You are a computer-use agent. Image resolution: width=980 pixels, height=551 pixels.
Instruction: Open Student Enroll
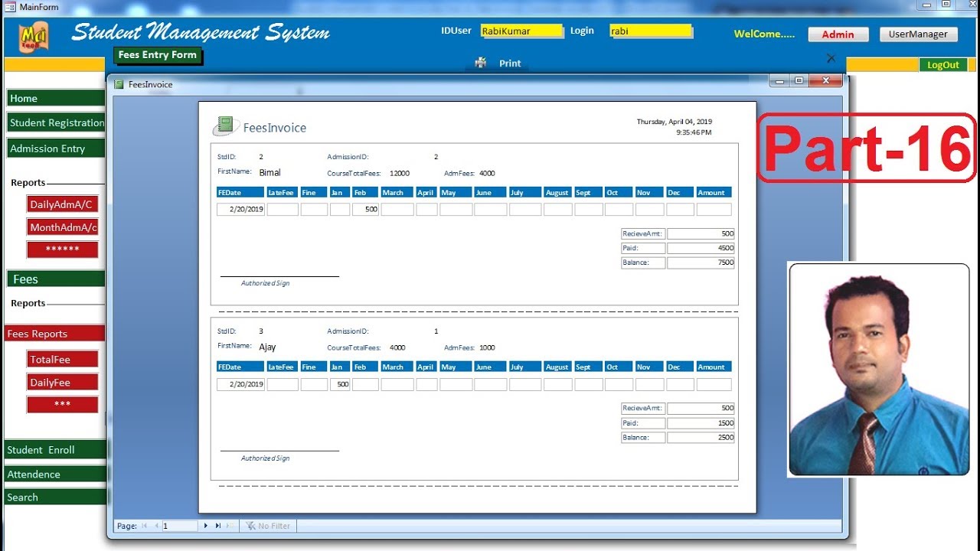pyautogui.click(x=55, y=450)
